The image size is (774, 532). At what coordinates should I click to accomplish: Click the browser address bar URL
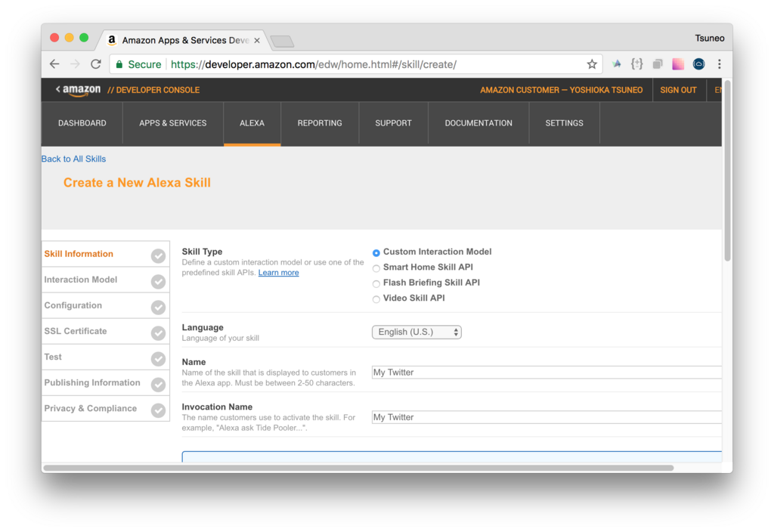click(x=314, y=64)
